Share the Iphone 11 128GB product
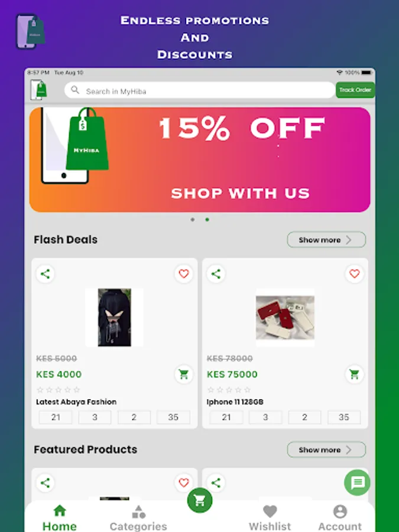The image size is (399, 532). [216, 274]
